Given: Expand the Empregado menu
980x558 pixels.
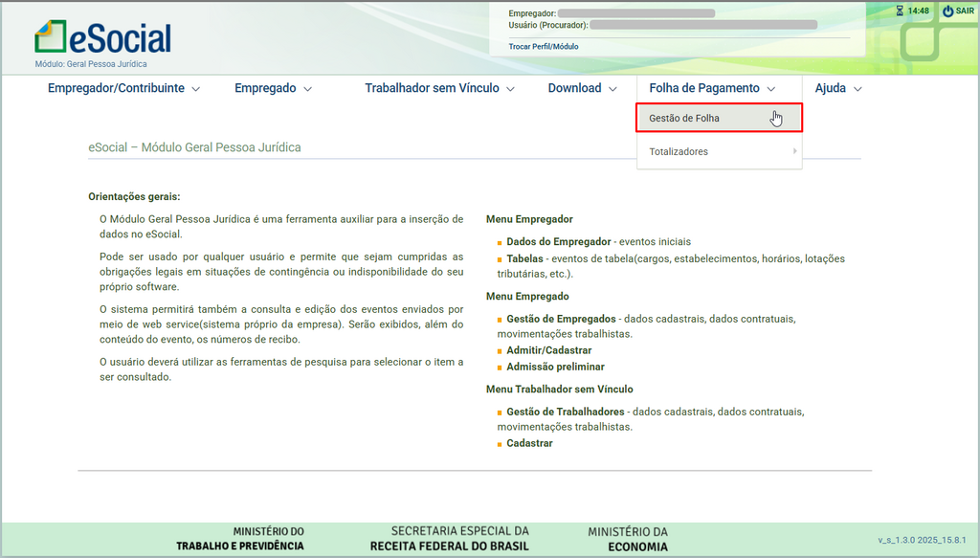Looking at the screenshot, I should [273, 88].
